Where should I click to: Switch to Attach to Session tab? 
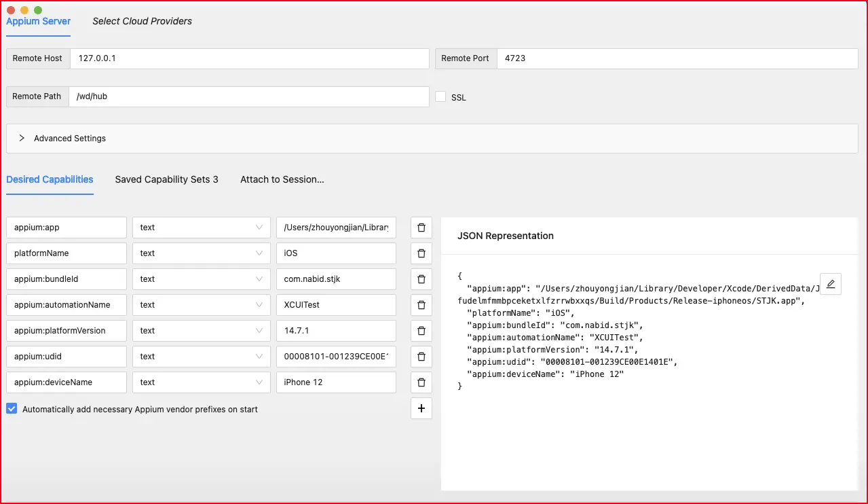(282, 179)
